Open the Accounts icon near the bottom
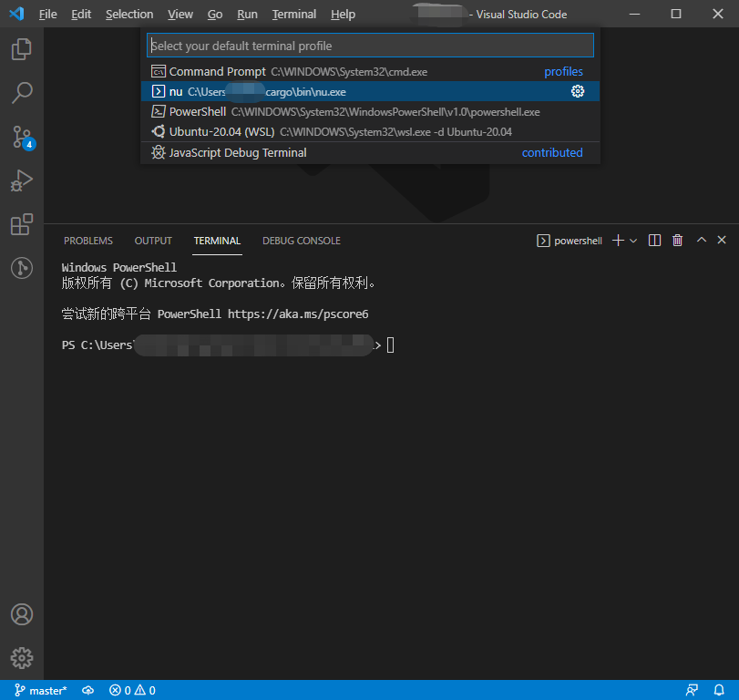739x700 pixels. coord(21,614)
